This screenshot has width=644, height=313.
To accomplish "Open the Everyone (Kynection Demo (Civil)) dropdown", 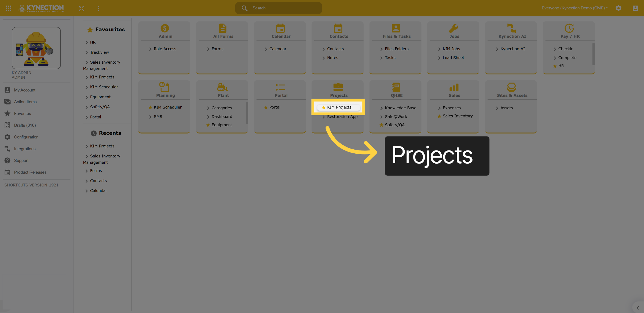I will click(575, 8).
